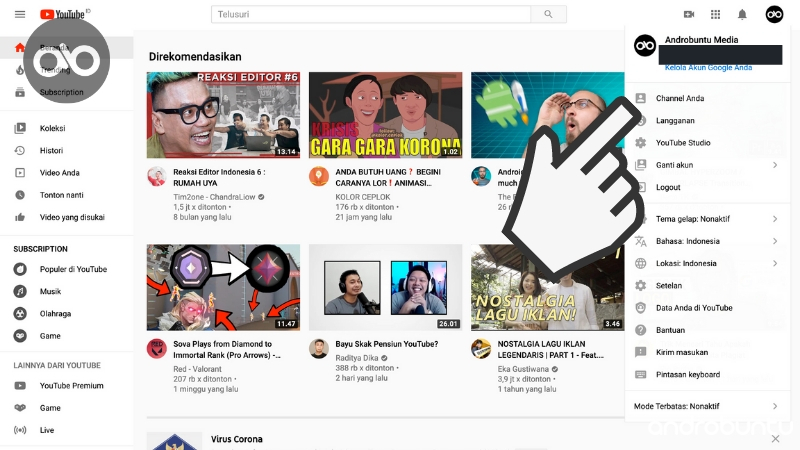This screenshot has width=800, height=450.
Task: Click the YouTube Premium icon
Action: tap(20, 386)
